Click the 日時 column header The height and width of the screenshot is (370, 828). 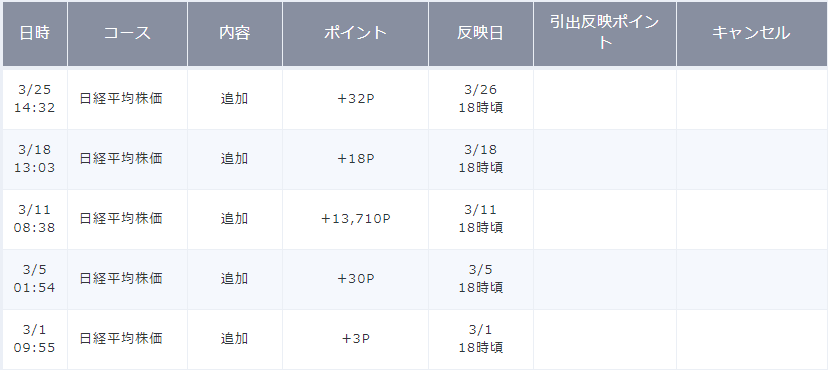35,34
